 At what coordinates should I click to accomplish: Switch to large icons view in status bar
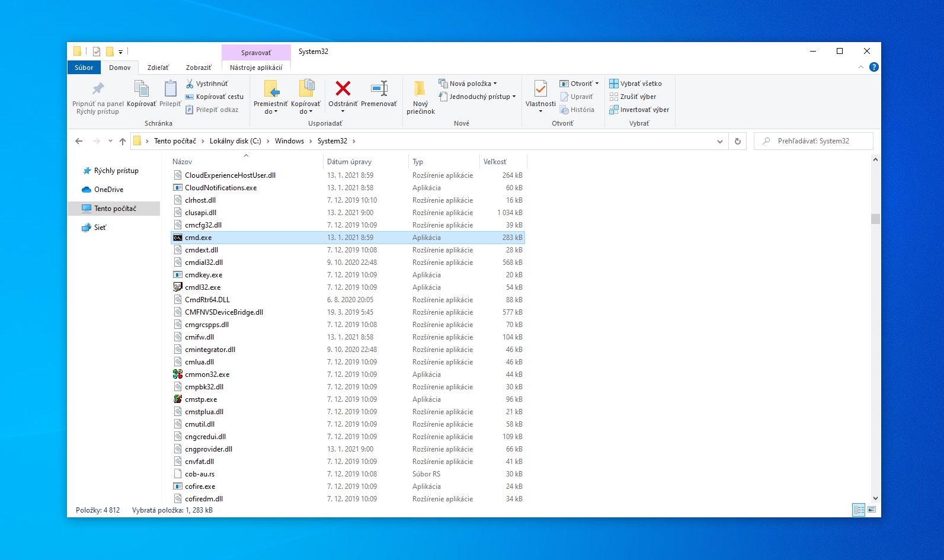coord(872,510)
